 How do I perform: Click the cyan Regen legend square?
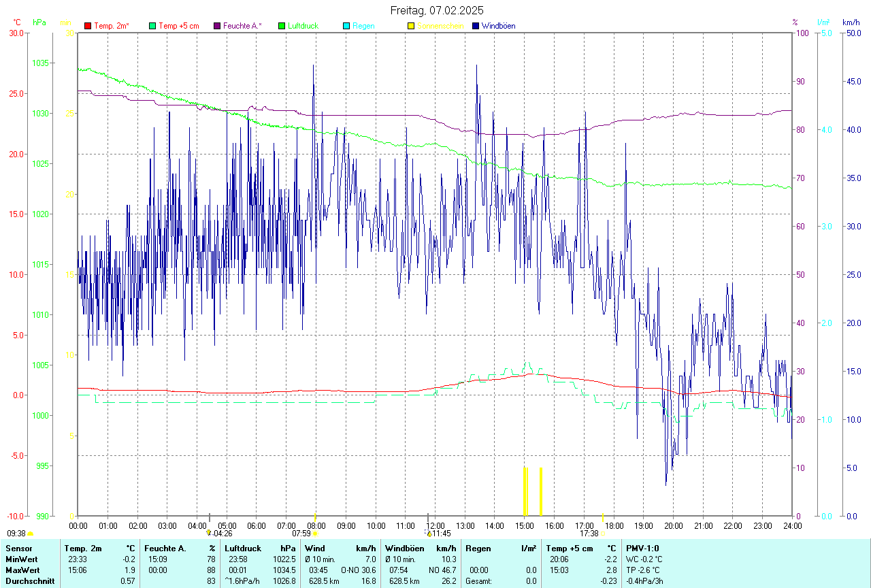[346, 26]
